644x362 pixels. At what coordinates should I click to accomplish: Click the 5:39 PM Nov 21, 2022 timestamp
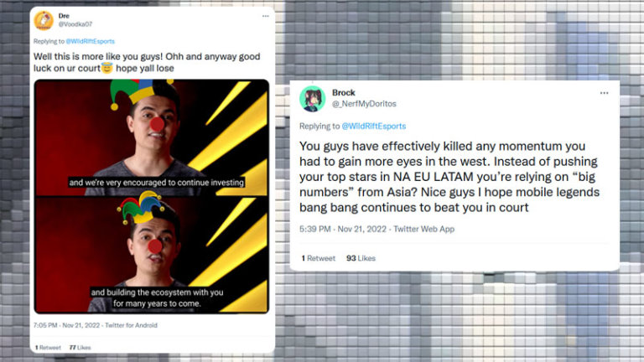[343, 229]
